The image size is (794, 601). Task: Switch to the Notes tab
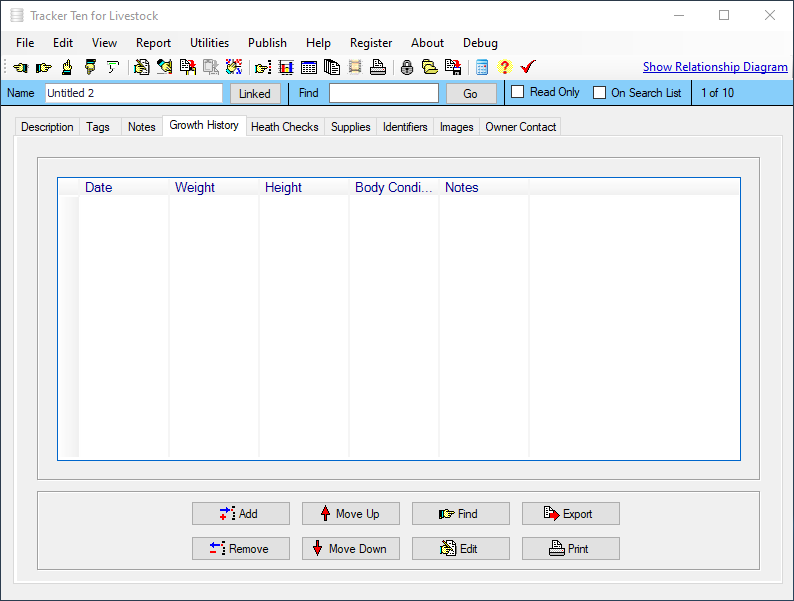(x=141, y=127)
